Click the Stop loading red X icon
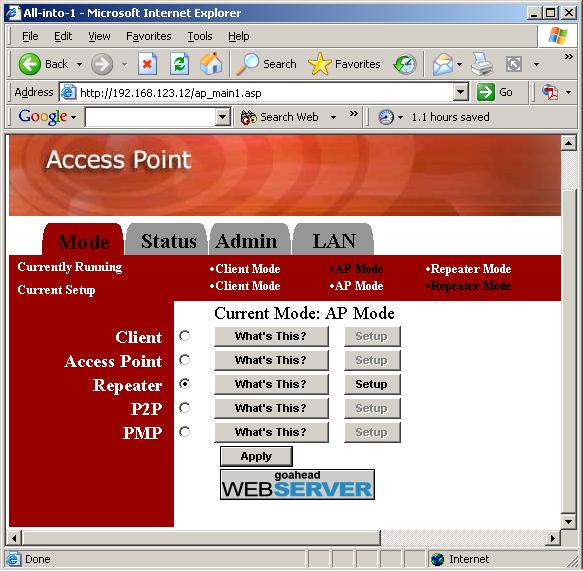583x572 pixels. pyautogui.click(x=147, y=64)
